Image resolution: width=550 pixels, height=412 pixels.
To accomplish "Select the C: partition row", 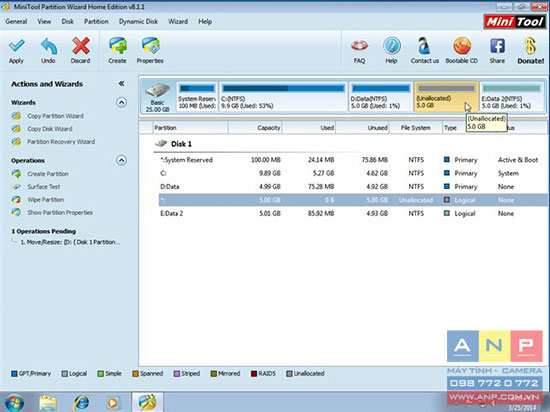I will 353,173.
